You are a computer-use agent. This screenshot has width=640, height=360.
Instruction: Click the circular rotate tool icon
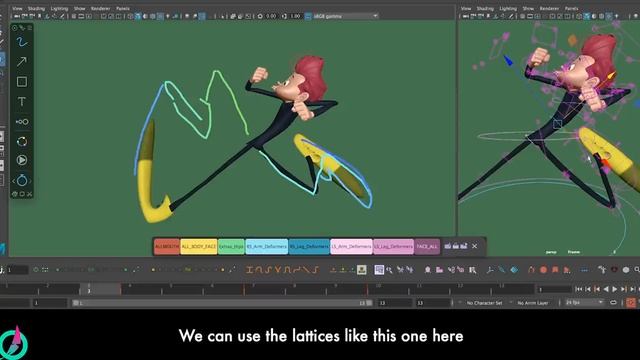tap(22, 141)
